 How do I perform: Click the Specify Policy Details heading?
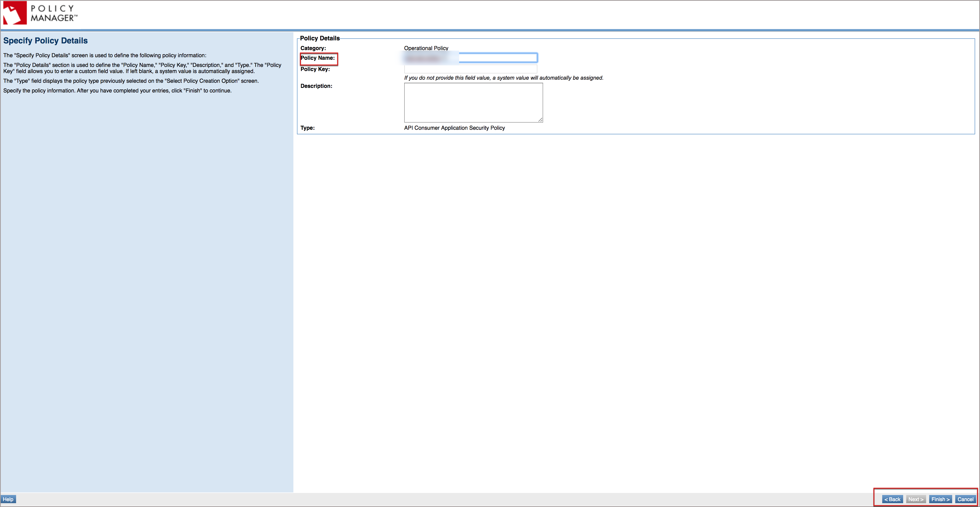[x=45, y=41]
